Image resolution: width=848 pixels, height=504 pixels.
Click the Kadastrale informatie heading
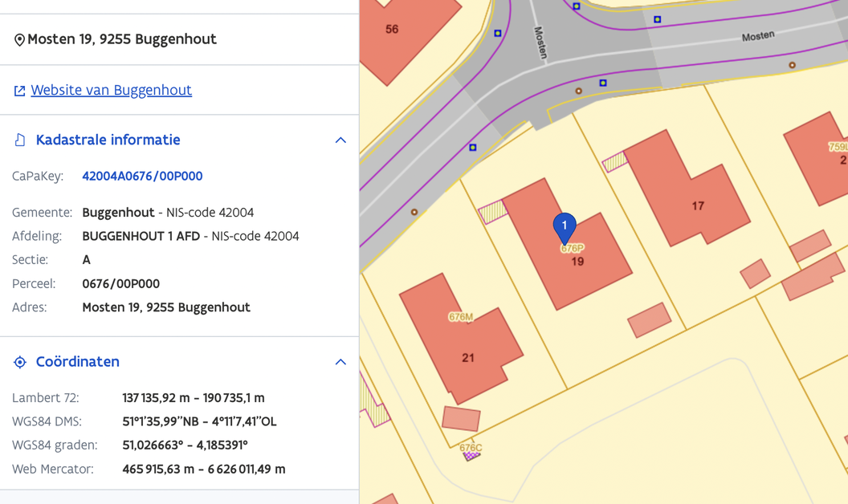click(108, 140)
